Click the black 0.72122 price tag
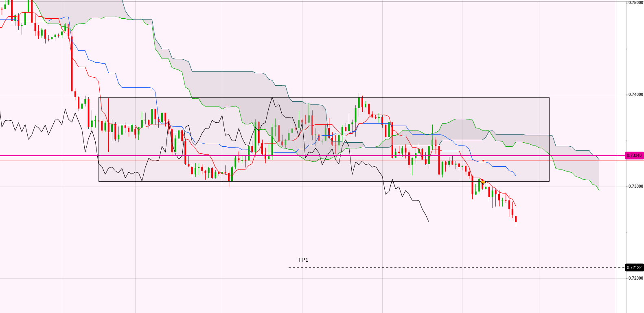Image resolution: width=644 pixels, height=313 pixels. coord(634,267)
